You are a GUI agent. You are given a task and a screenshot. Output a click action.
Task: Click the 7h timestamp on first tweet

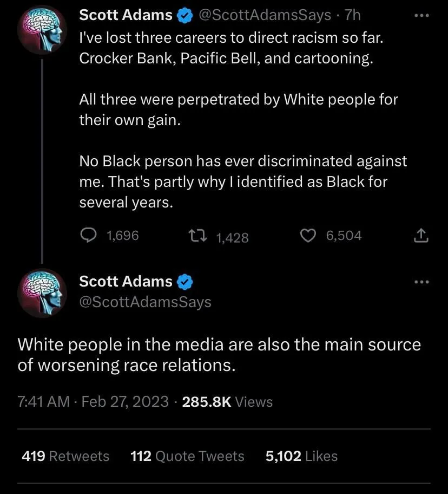[352, 15]
